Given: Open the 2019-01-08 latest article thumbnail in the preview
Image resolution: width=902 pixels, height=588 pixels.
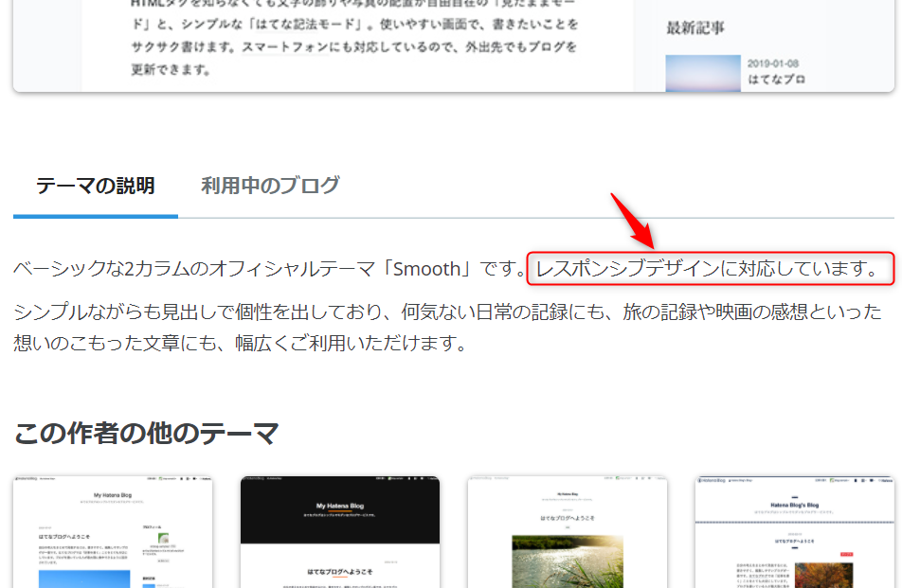Looking at the screenshot, I should [703, 73].
